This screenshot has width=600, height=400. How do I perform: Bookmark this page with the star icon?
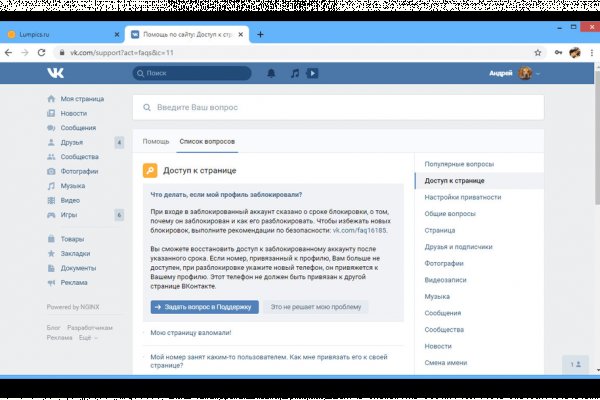coord(539,52)
